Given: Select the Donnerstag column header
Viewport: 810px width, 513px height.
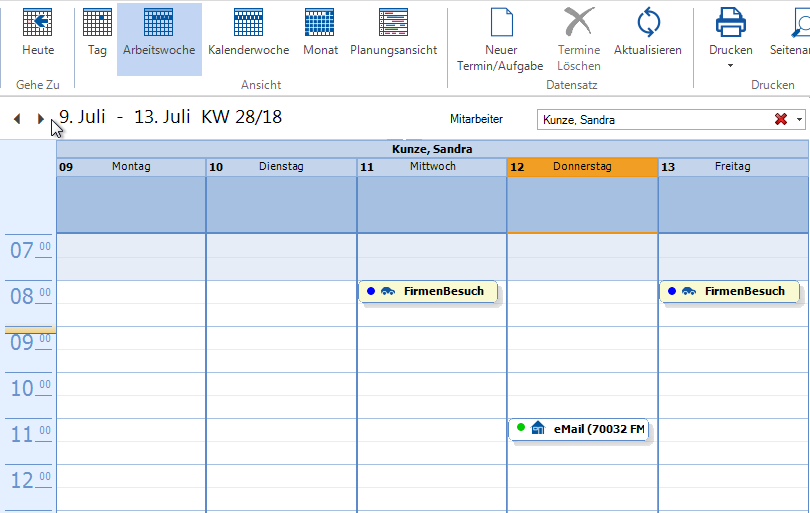Looking at the screenshot, I should [582, 167].
